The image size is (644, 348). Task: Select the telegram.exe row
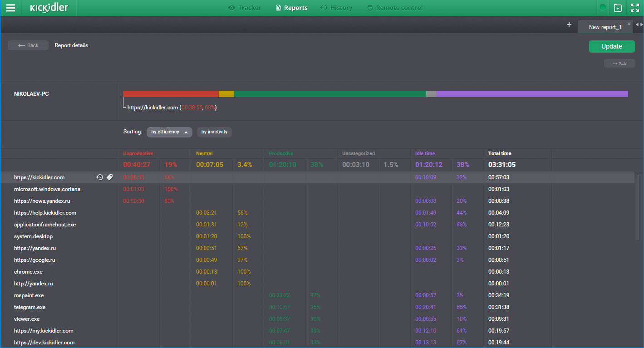tap(317, 307)
